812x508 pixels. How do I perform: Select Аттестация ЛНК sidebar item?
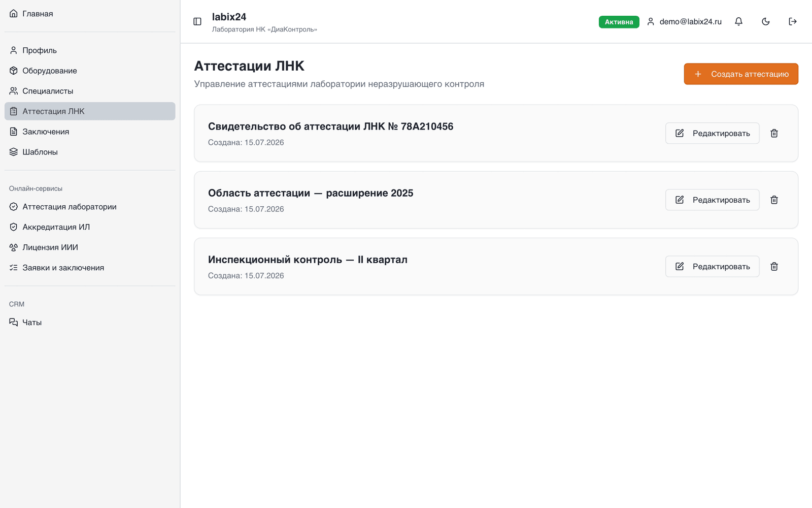click(90, 111)
